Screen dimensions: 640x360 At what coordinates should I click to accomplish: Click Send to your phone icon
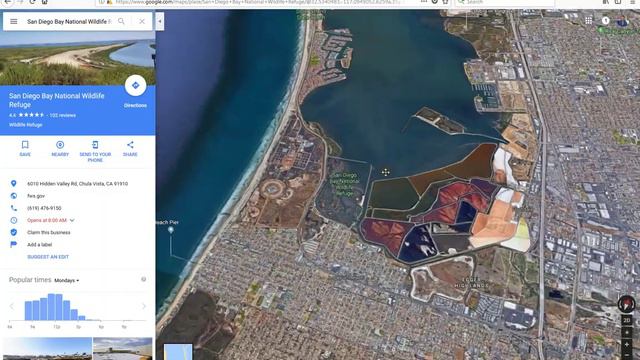(95, 144)
